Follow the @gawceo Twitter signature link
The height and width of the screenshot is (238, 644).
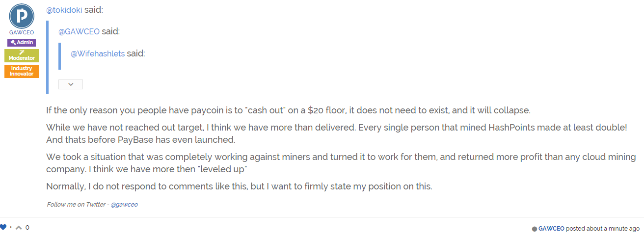[x=124, y=205]
